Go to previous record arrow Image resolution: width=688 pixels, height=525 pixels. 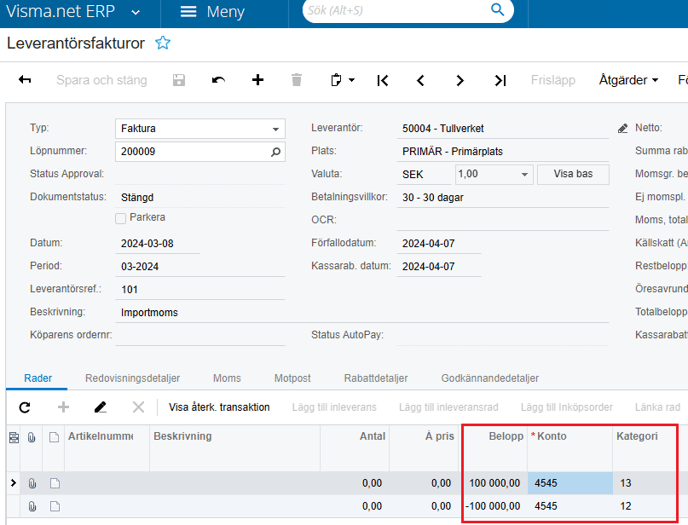(x=420, y=80)
